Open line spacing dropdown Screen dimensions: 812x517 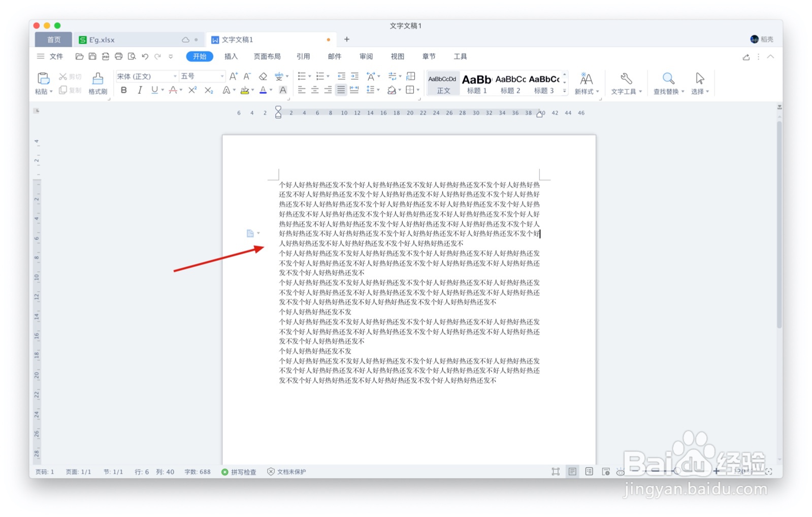pos(378,90)
